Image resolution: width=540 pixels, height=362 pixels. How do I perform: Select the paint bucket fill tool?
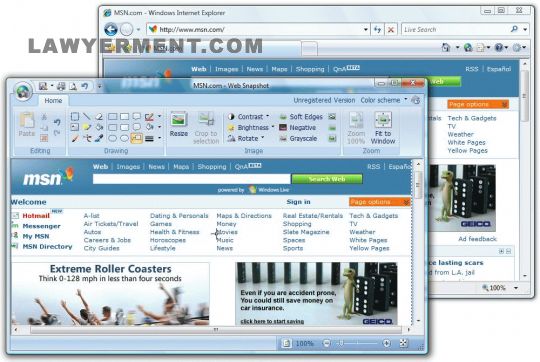click(99, 127)
